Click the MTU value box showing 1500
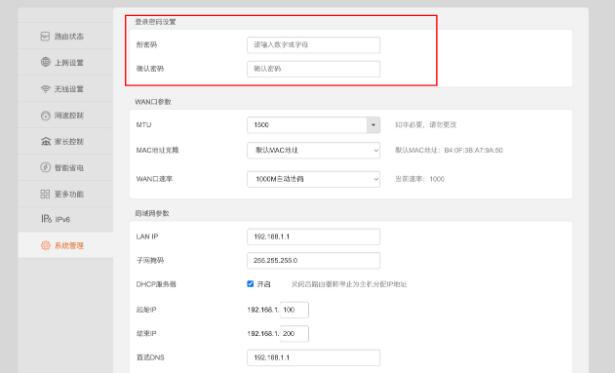615x373 pixels. click(x=307, y=125)
